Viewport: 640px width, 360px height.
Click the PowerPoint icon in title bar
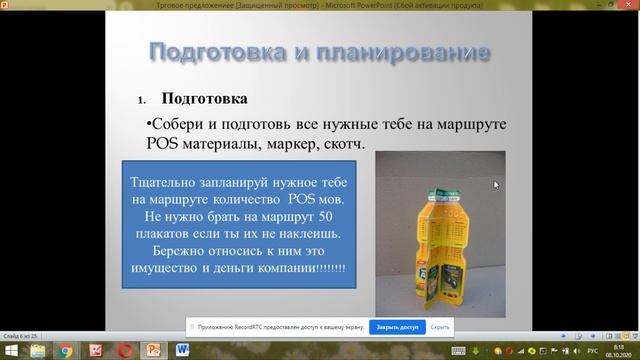[x=4, y=4]
